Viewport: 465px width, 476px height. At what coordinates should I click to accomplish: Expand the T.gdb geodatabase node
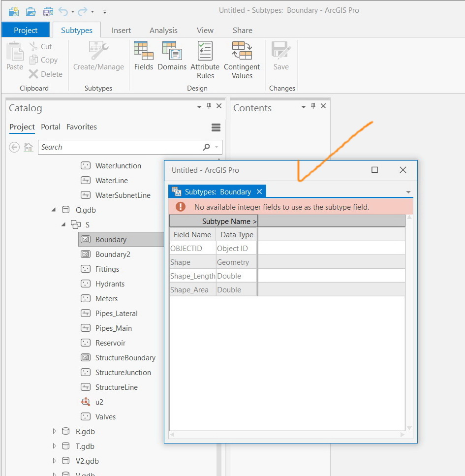point(54,446)
